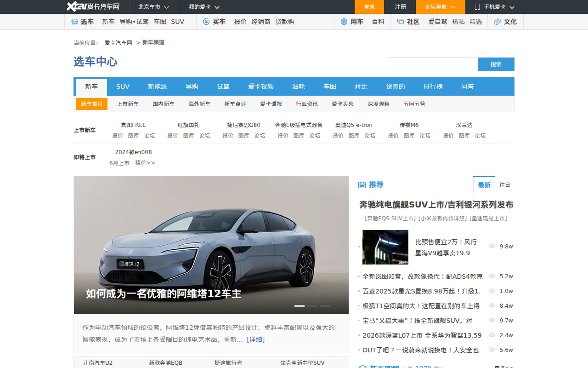Screen dimensions: 588x368
Task: Click the 江南汽车U2 link
Action: (98, 363)
